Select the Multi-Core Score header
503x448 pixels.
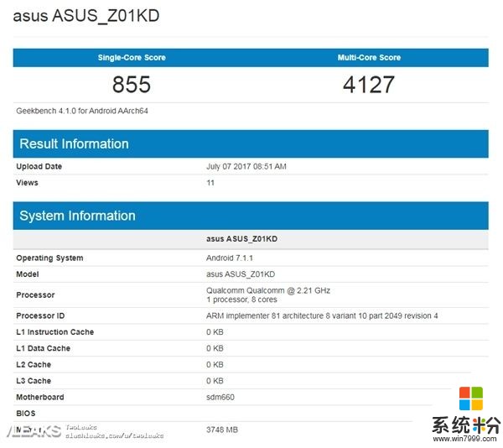coord(369,57)
